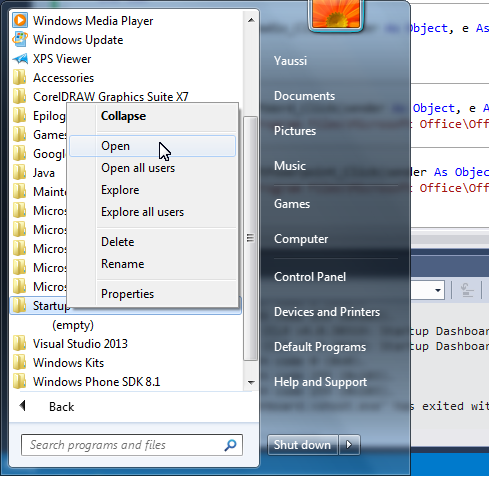Click the Google folder icon

tap(19, 153)
